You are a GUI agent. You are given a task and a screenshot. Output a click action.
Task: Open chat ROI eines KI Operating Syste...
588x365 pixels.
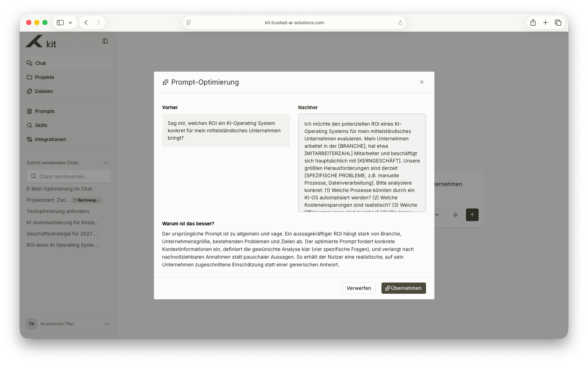tap(62, 245)
